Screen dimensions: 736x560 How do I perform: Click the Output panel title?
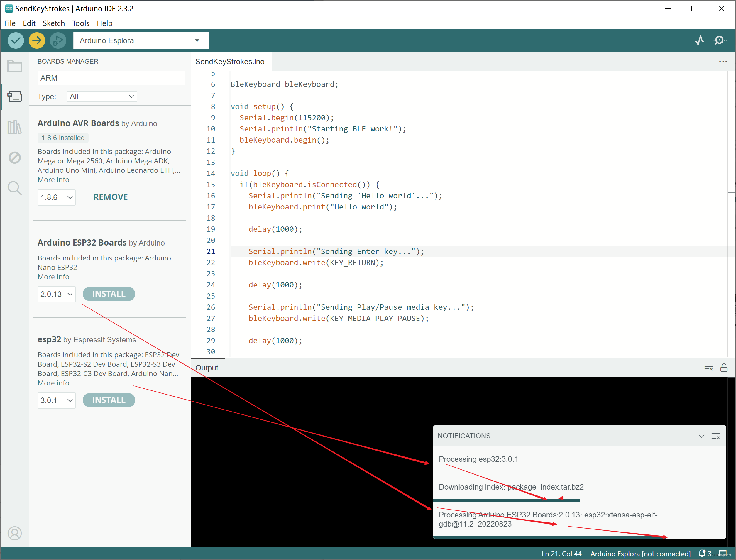[x=207, y=368]
